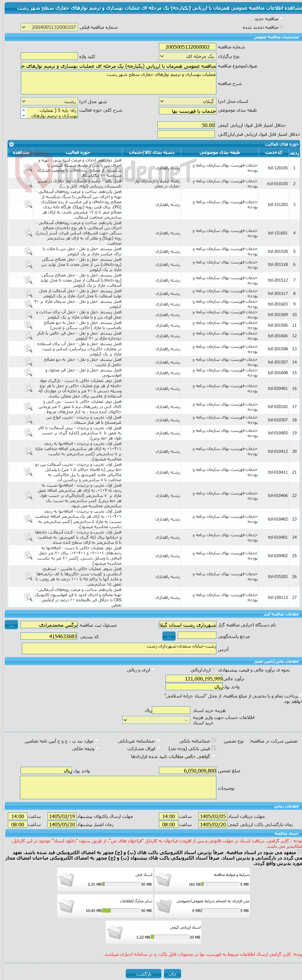Click the چاپ print button
The image size is (302, 980).
click(172, 974)
